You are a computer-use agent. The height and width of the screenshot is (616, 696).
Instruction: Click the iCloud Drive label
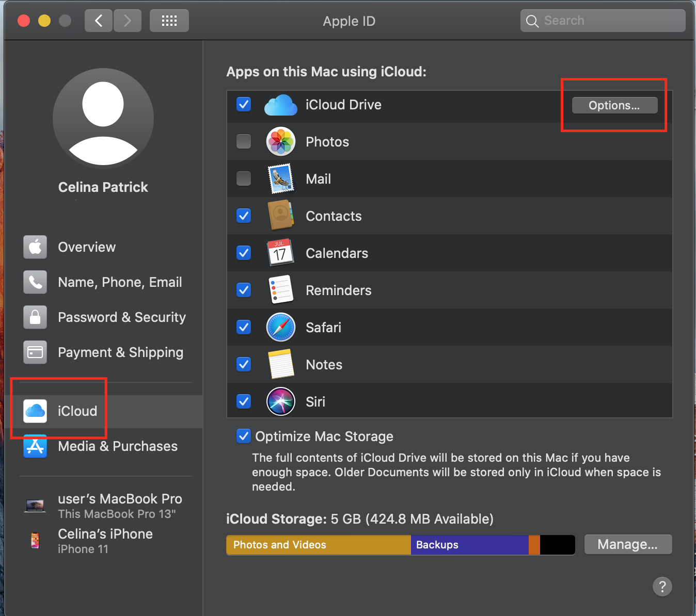(343, 105)
